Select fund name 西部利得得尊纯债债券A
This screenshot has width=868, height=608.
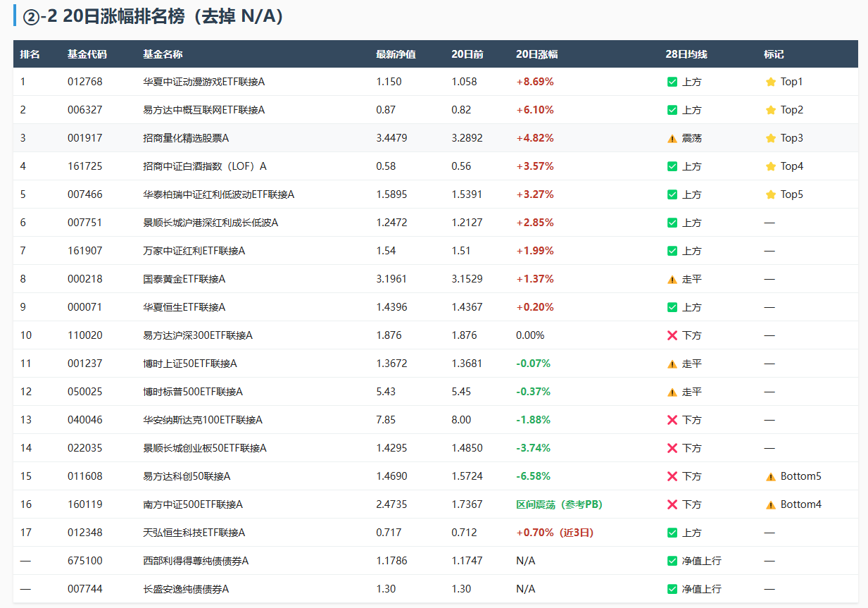[x=196, y=561]
